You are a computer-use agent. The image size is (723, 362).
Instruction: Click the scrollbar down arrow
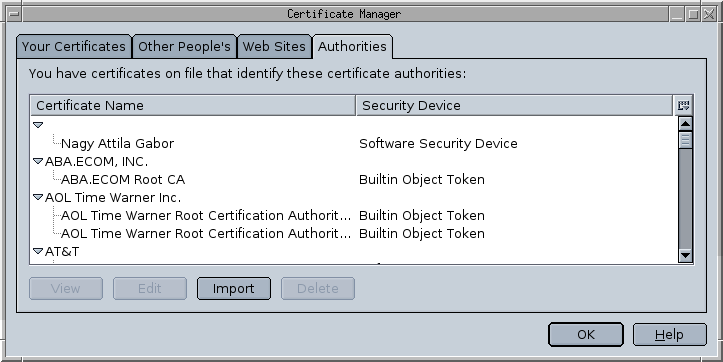[686, 255]
